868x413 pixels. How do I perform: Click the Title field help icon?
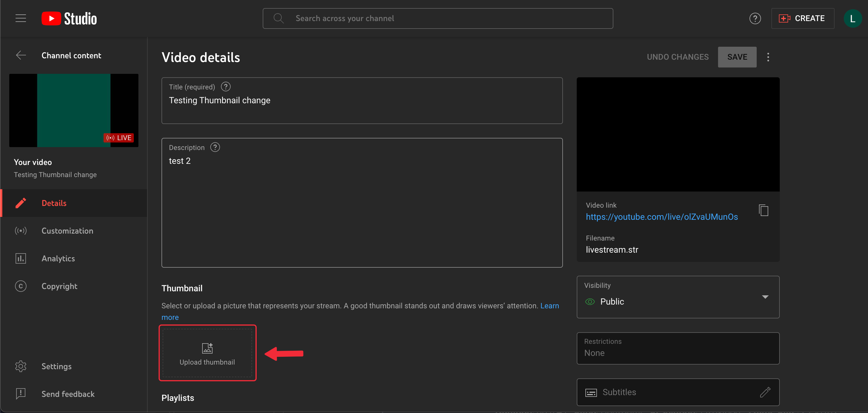point(226,87)
